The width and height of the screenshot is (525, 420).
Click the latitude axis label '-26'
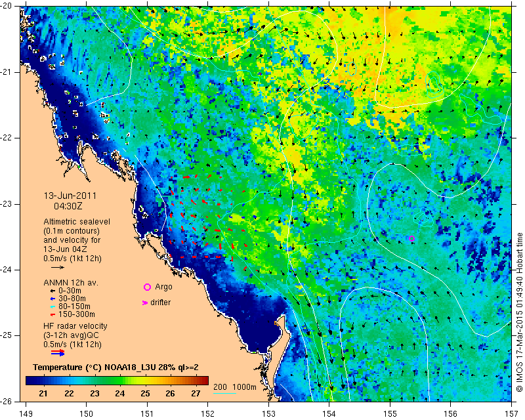tap(6, 401)
